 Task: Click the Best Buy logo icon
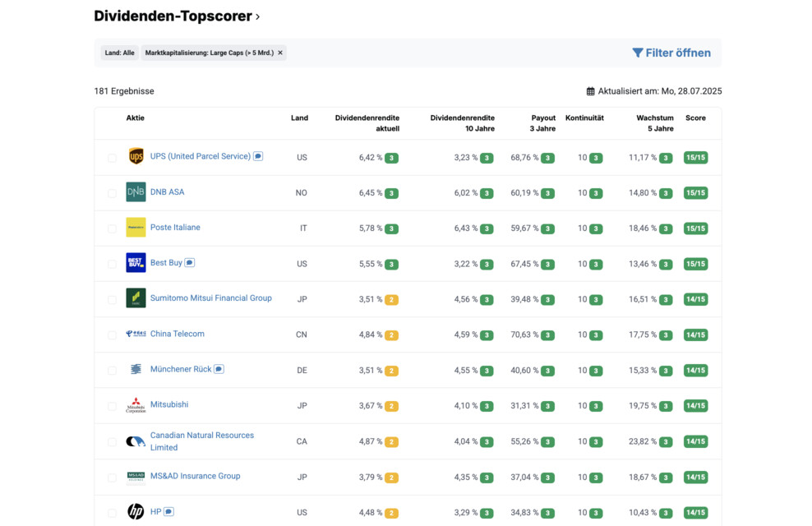[x=136, y=263]
